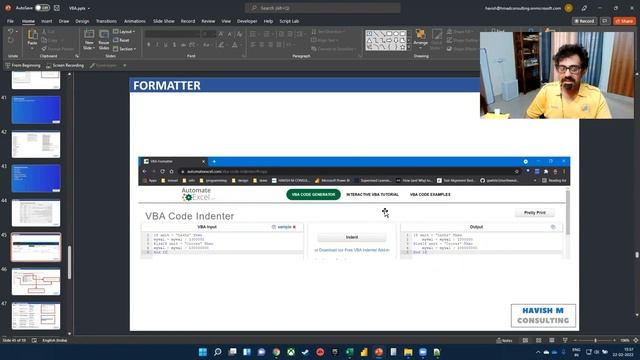Switch to the Transitions tab
The image size is (640, 360).
pyautogui.click(x=106, y=21)
